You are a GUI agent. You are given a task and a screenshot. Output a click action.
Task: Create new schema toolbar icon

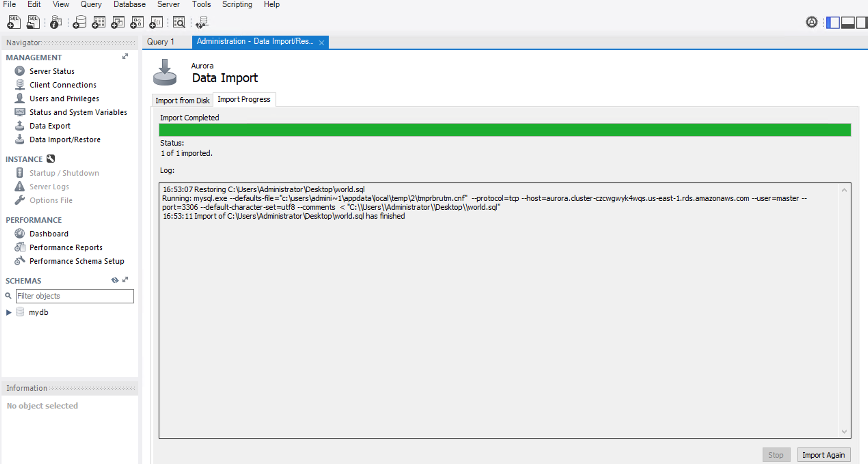(79, 23)
